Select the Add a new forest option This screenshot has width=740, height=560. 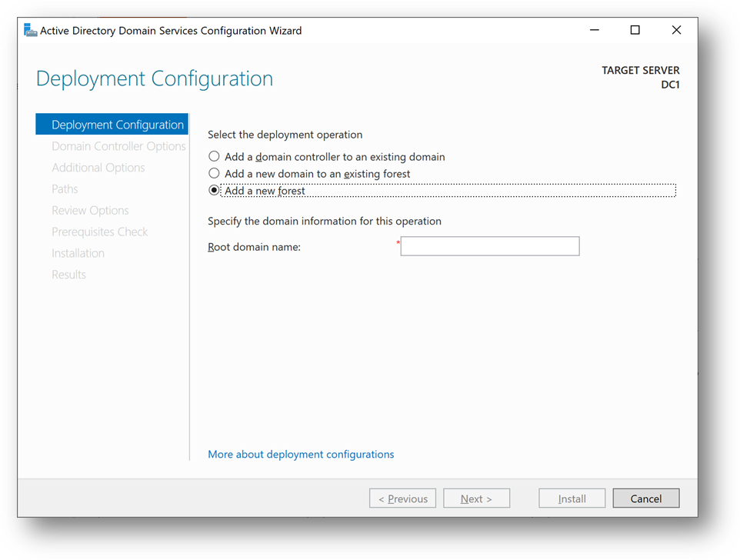[x=215, y=191]
